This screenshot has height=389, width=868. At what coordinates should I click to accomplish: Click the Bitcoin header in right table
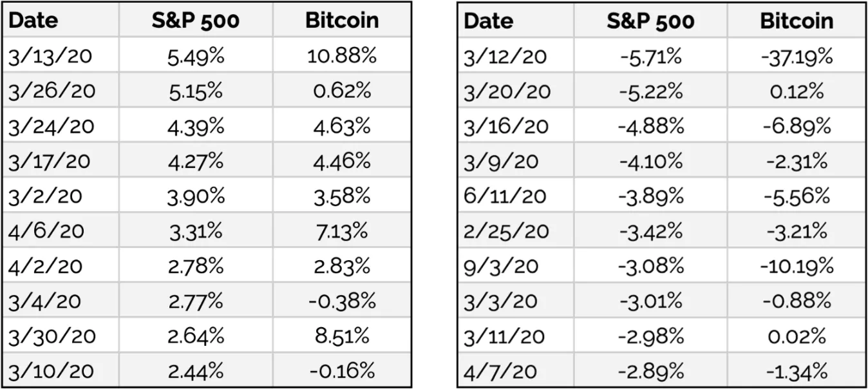point(797,21)
